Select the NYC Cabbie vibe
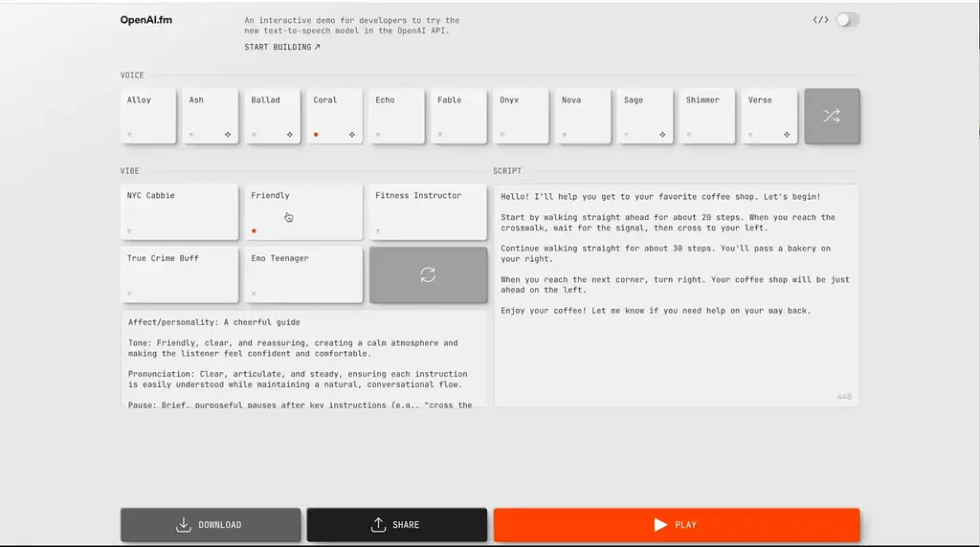 click(x=179, y=211)
